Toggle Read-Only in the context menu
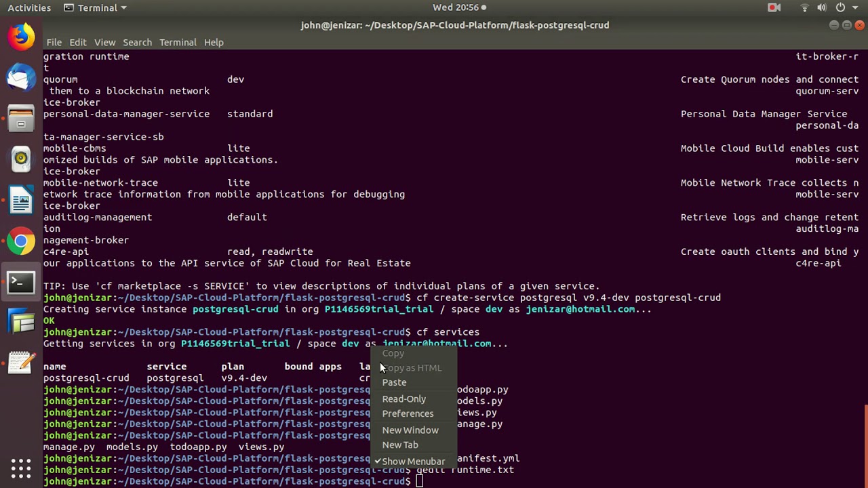 pyautogui.click(x=414, y=399)
